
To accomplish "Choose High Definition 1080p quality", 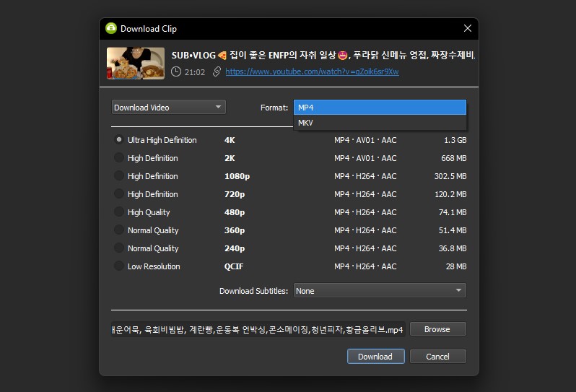I will [x=118, y=176].
